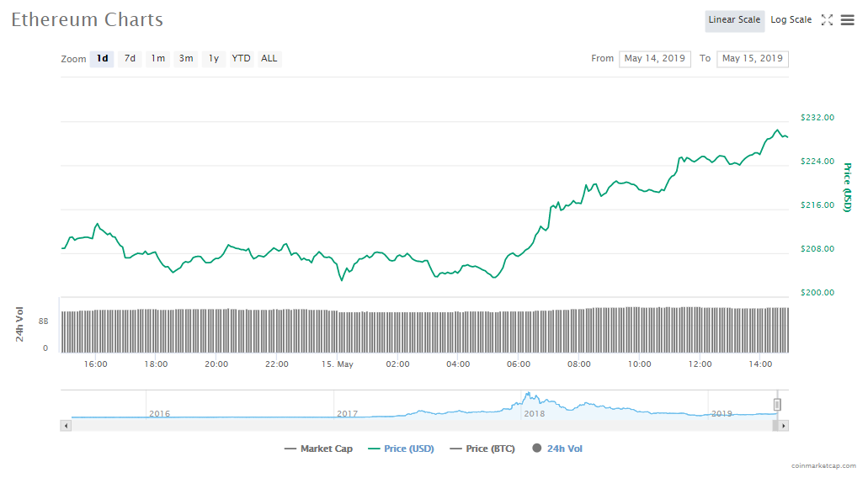Open the chart hamburger context menu
Viewport: 868px width, 478px height.
coord(847,20)
